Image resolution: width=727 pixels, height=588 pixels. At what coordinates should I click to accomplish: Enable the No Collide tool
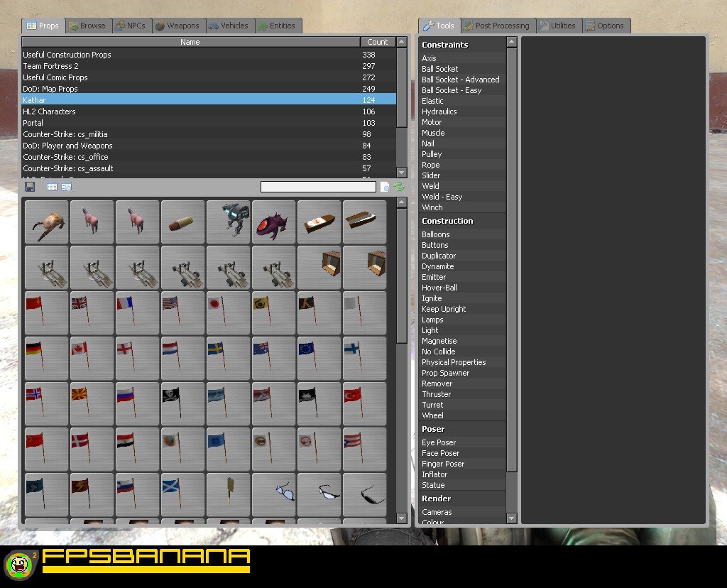[438, 352]
